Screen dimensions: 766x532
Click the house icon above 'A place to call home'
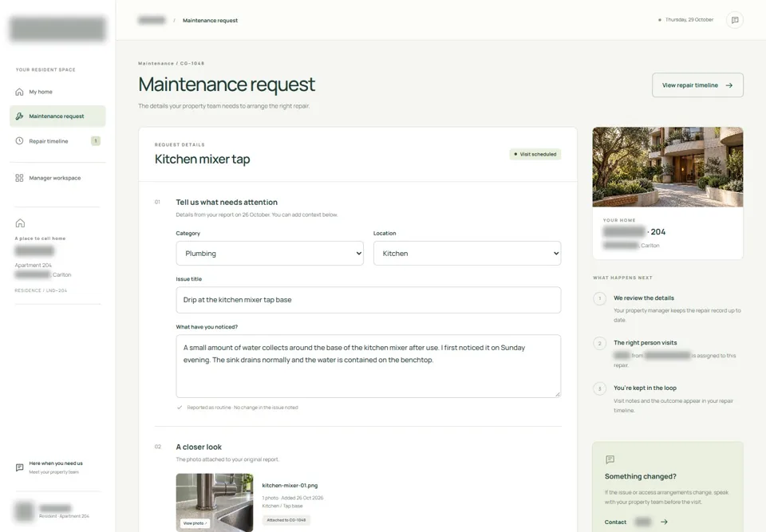click(x=20, y=223)
